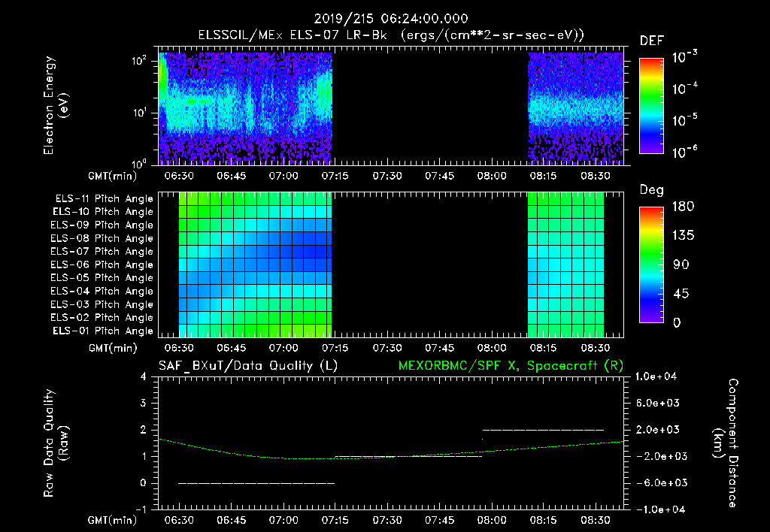
Task: Click the ELS-01 Pitch Angle row label
Action: [103, 331]
